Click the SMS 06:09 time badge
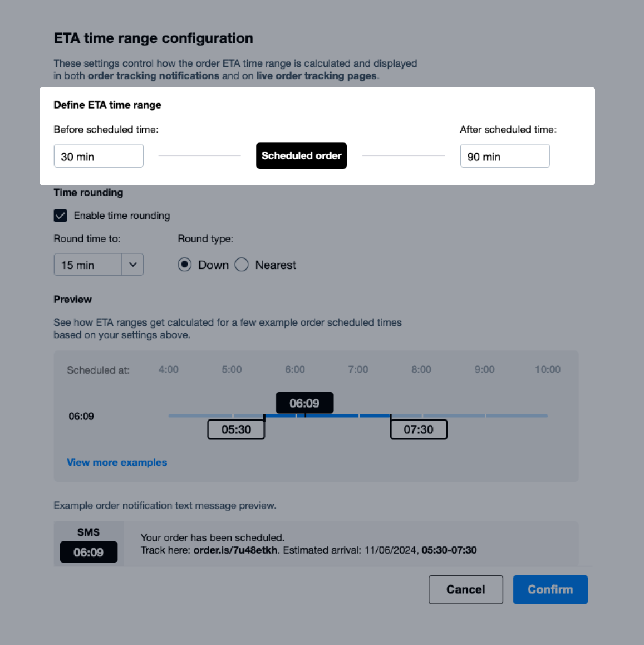644x645 pixels. 89,553
